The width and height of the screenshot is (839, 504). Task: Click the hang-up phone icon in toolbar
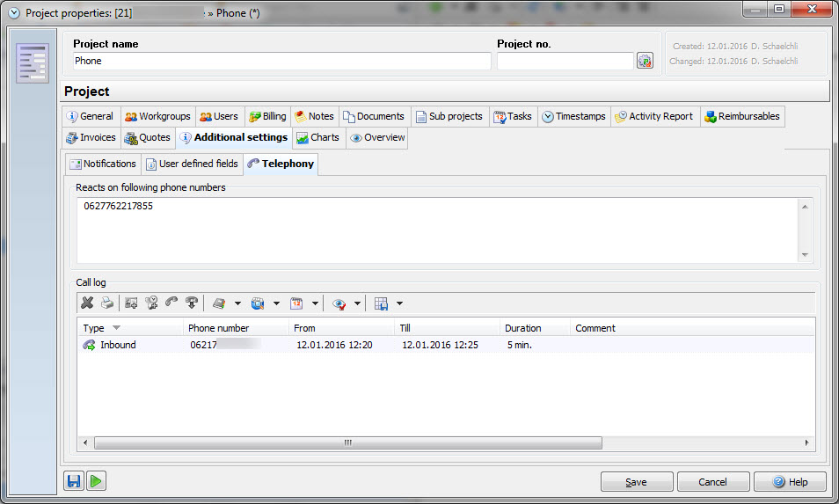pyautogui.click(x=192, y=303)
